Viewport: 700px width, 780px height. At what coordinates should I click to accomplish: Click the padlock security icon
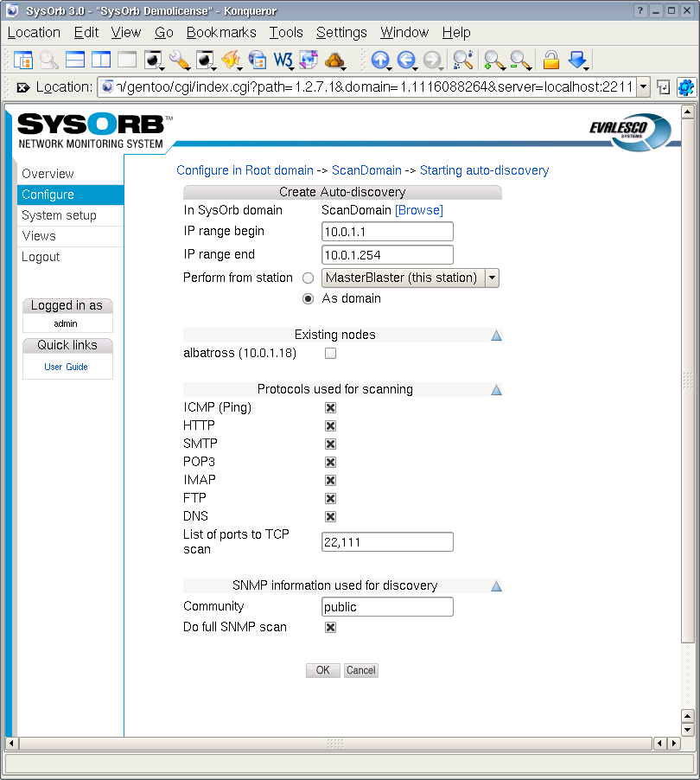tap(550, 61)
